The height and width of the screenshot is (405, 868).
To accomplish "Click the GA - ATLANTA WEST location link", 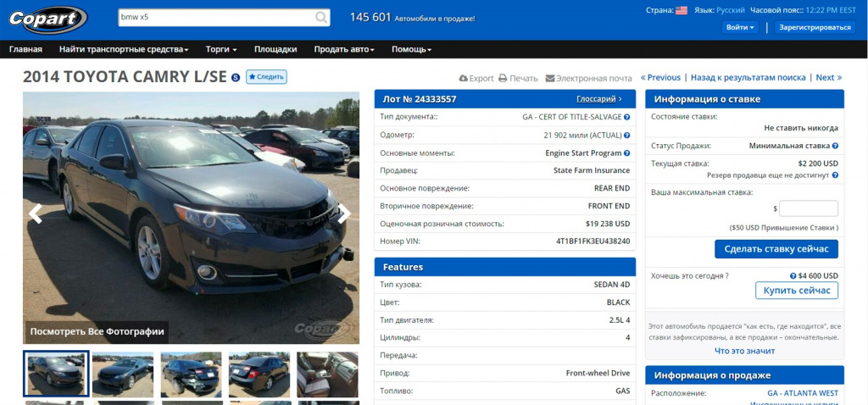I will pos(803,393).
